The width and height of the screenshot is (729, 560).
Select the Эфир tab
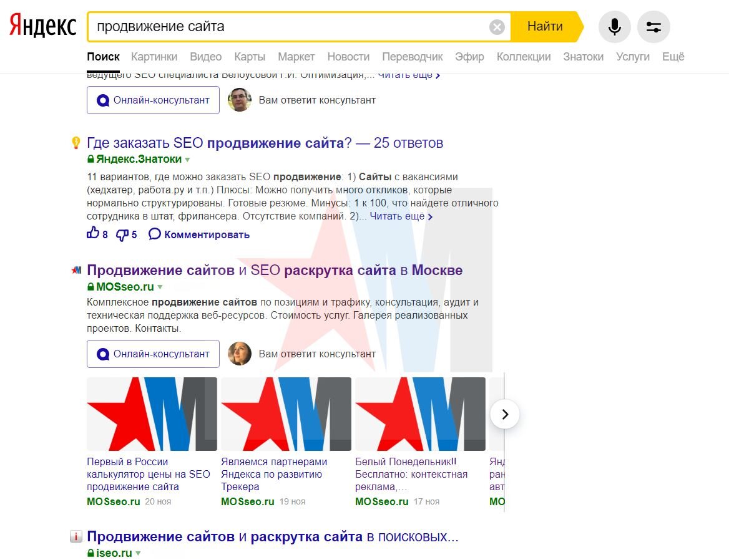pyautogui.click(x=469, y=57)
